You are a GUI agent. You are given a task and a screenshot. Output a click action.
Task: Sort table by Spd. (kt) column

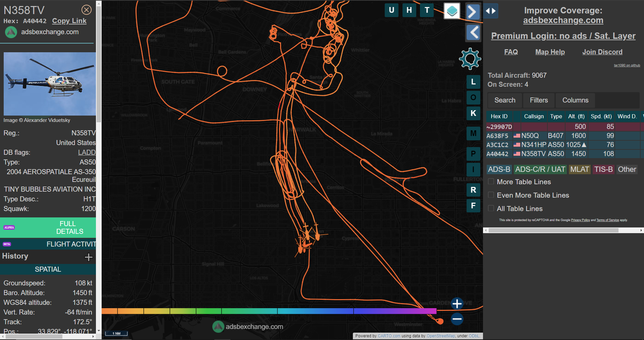point(601,116)
